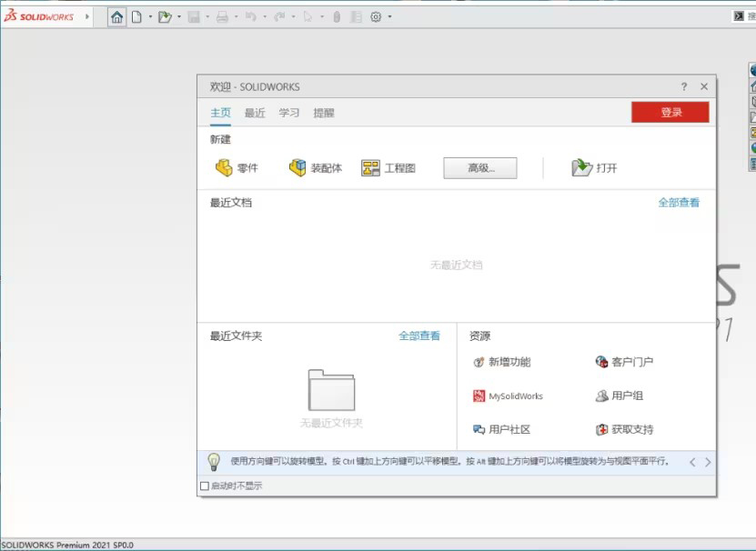The width and height of the screenshot is (756, 551).
Task: Open the Redo dropdown arrow
Action: click(x=293, y=17)
